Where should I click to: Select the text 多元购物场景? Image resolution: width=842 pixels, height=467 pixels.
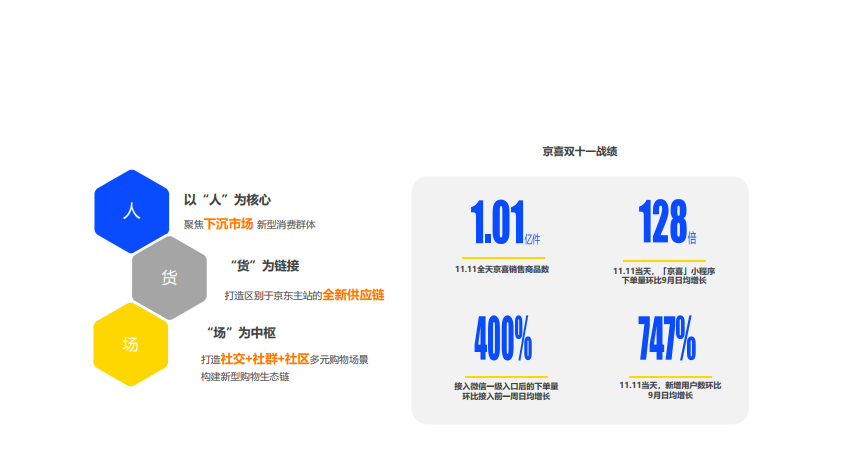point(339,360)
